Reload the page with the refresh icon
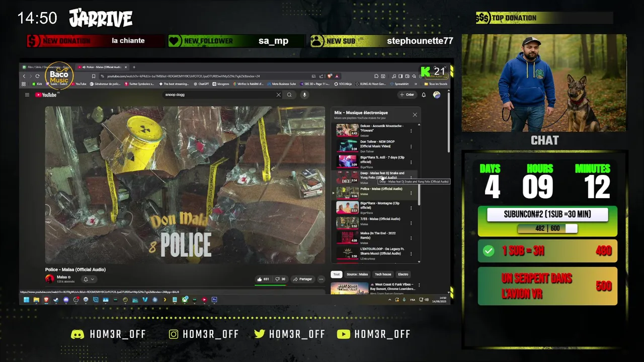 [x=37, y=76]
